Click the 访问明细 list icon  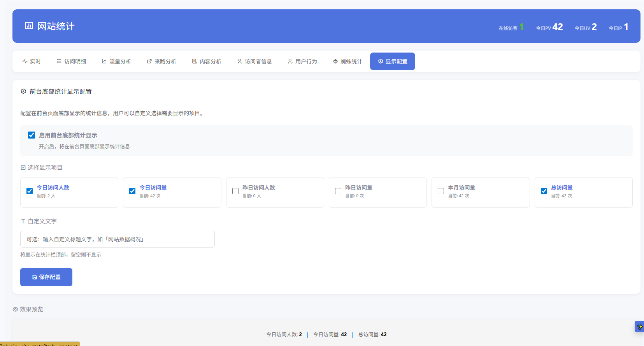[59, 61]
